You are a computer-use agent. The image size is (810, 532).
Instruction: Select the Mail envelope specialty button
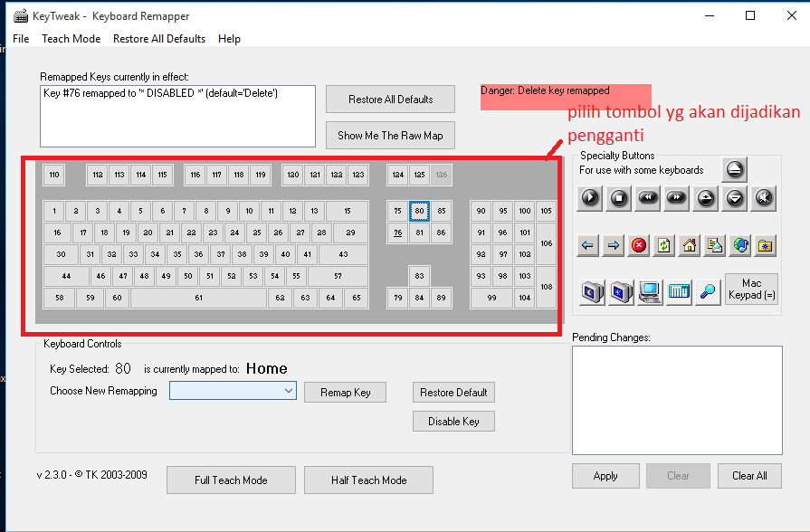(714, 246)
